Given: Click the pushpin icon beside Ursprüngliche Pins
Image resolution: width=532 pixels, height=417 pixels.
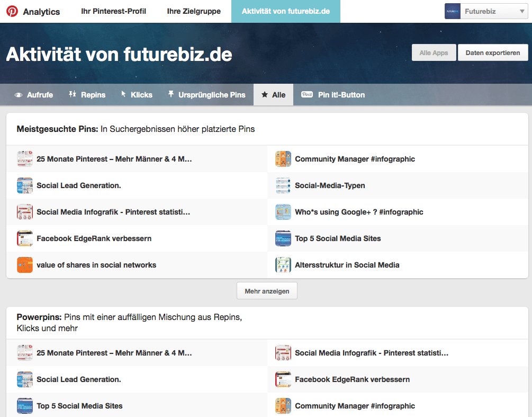Looking at the screenshot, I should pos(170,94).
